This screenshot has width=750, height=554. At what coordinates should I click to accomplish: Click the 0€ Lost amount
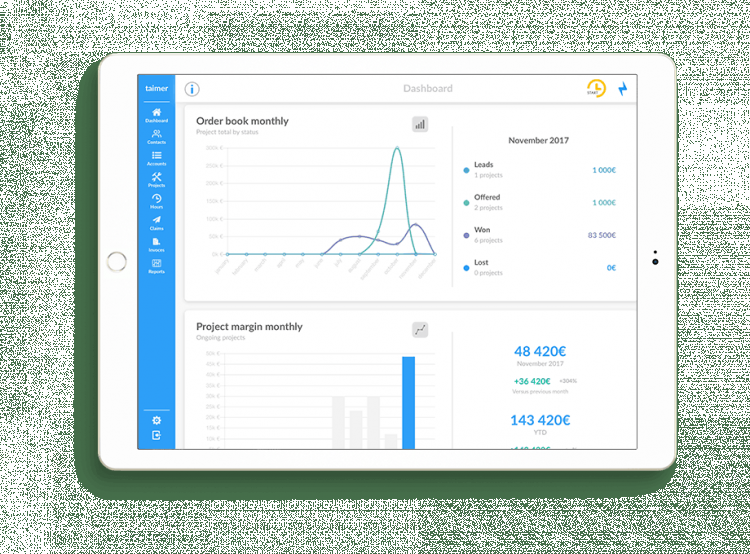(x=611, y=267)
